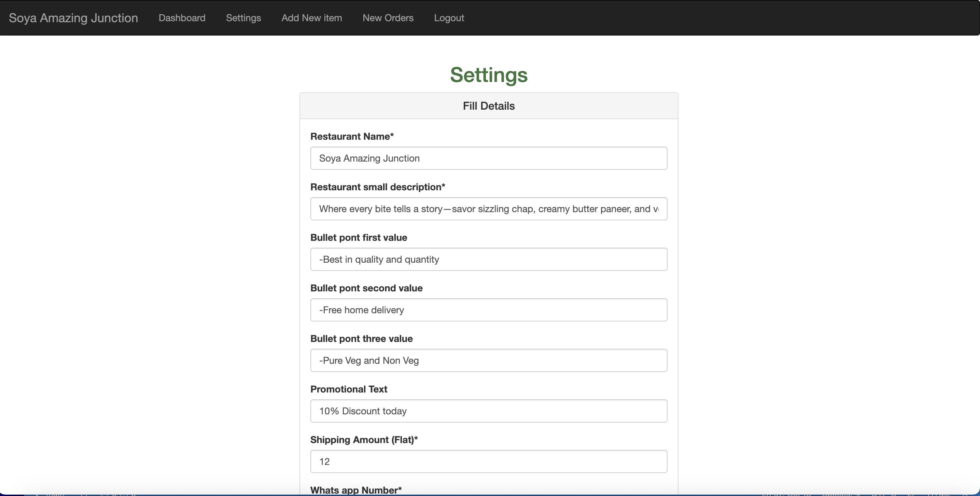Click the green Settings page heading
The height and width of the screenshot is (496, 980).
(x=489, y=74)
